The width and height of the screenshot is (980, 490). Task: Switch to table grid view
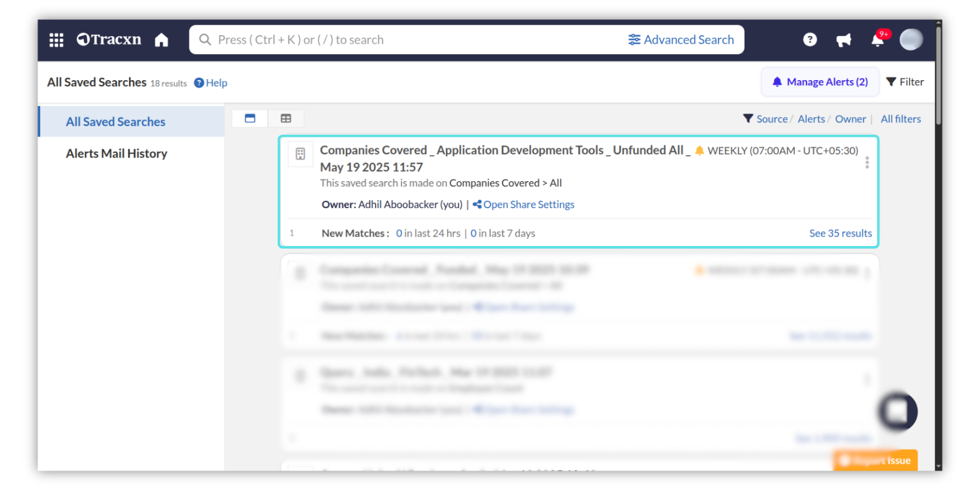[286, 118]
